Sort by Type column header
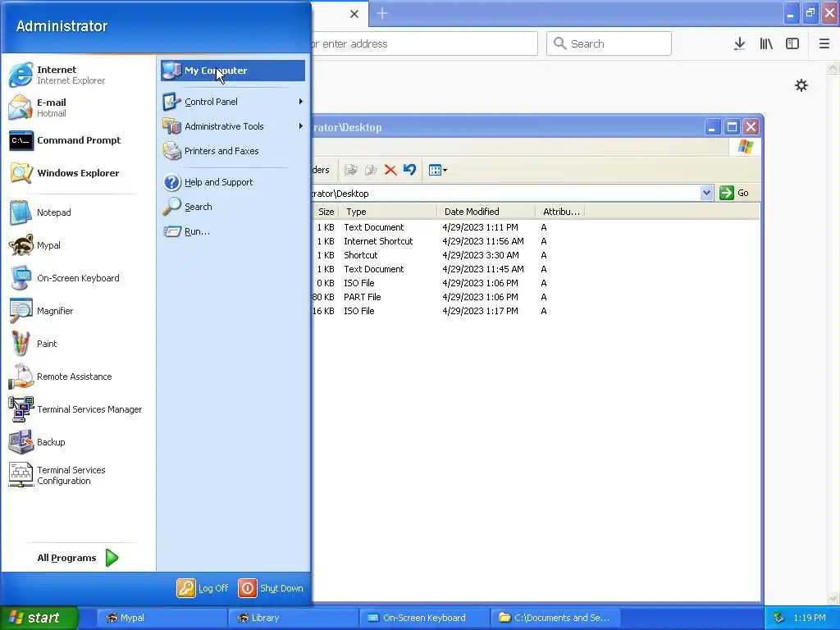 point(387,212)
